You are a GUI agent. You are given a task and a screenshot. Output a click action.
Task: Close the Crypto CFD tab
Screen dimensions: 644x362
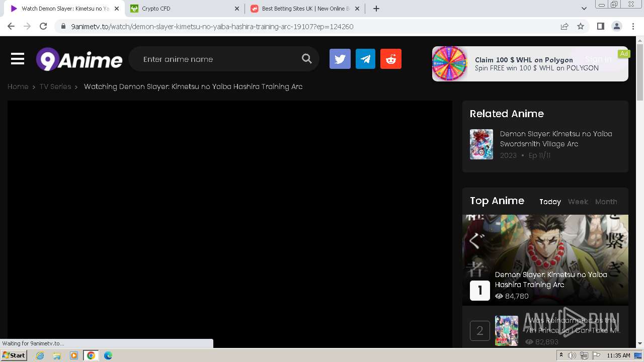click(237, 9)
